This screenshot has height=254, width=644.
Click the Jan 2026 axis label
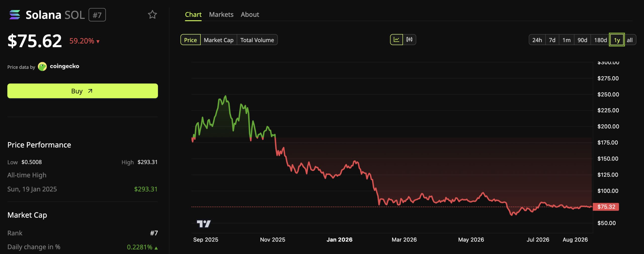point(339,240)
